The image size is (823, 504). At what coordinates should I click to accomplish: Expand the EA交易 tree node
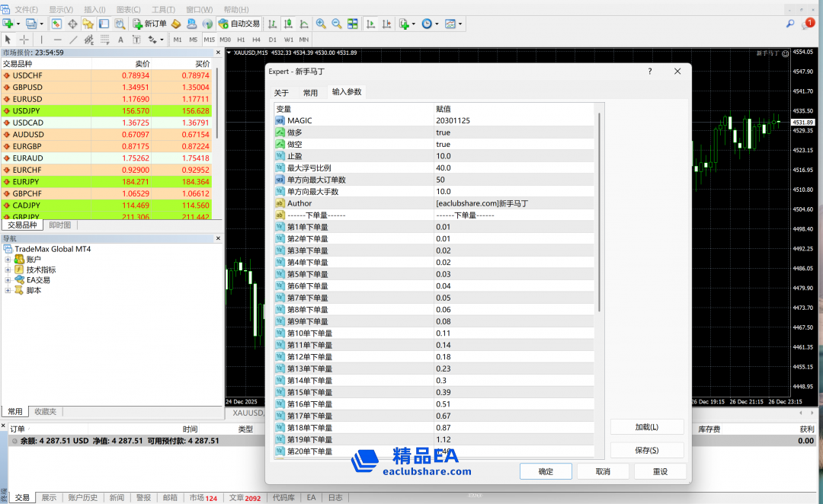click(8, 280)
